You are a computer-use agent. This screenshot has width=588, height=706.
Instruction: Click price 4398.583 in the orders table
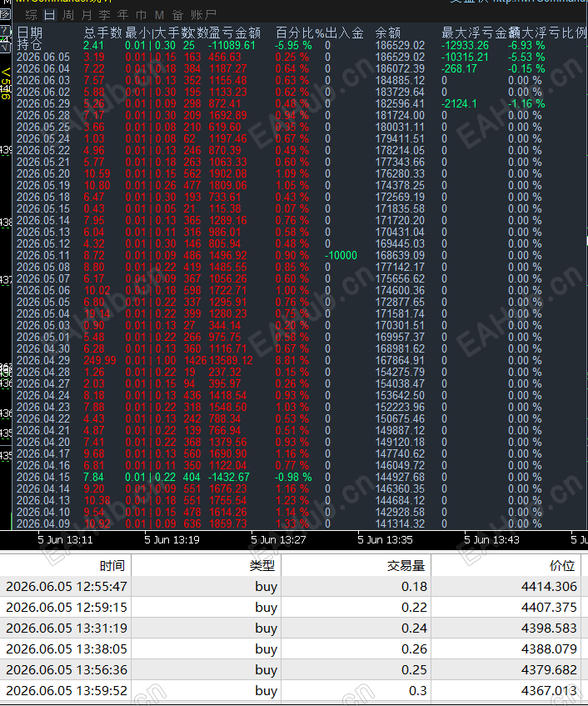(549, 628)
